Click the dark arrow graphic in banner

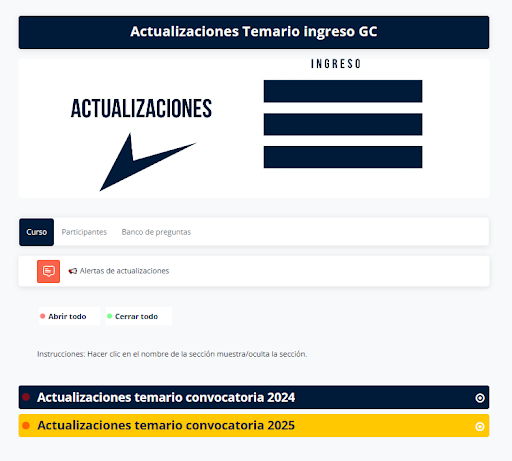click(x=148, y=162)
